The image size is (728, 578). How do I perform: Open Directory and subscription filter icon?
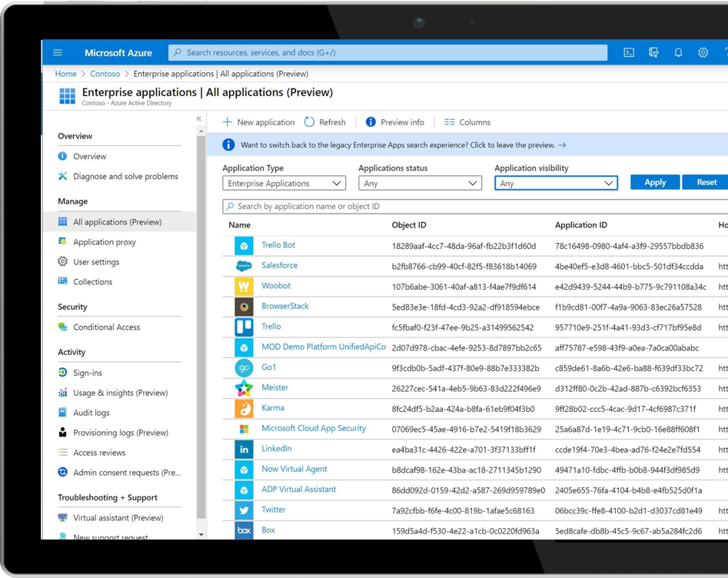coord(653,52)
